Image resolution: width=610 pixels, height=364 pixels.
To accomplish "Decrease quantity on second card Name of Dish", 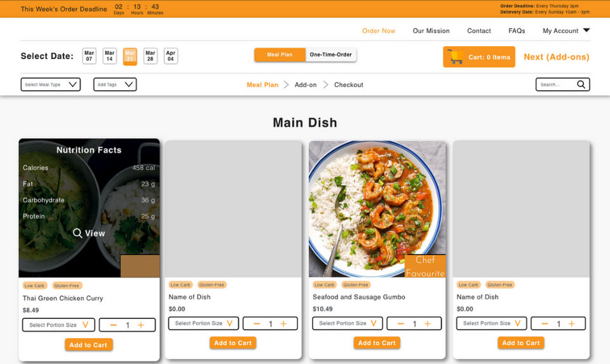I will pyautogui.click(x=257, y=323).
